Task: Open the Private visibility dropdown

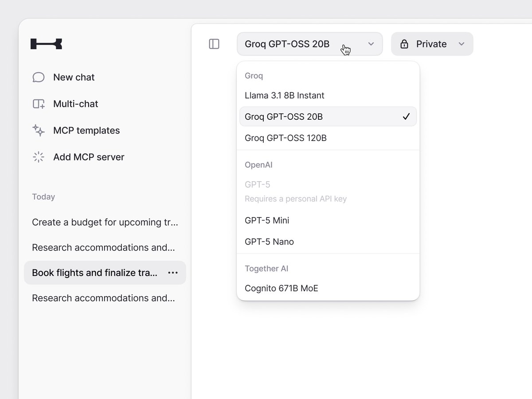Action: [x=432, y=44]
